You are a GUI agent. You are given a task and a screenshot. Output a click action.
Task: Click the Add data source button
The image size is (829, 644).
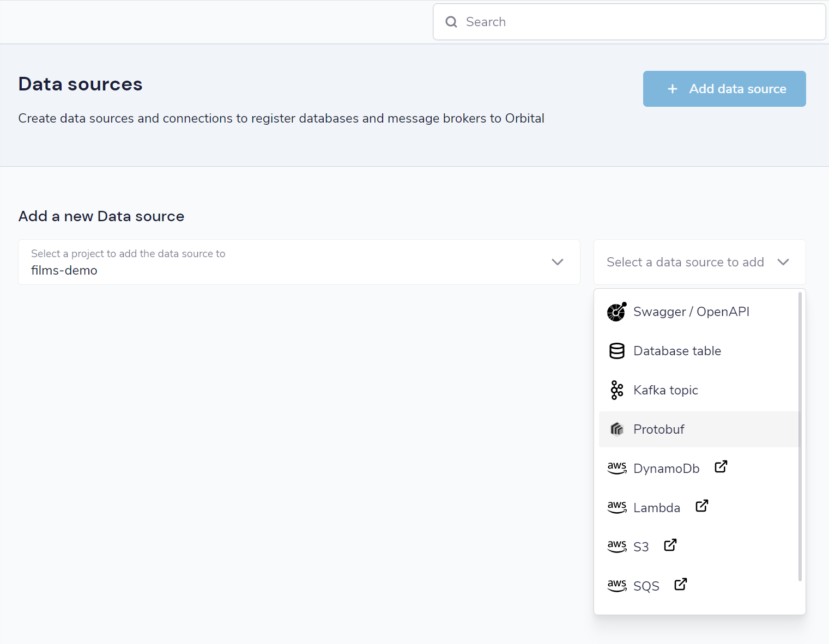point(724,89)
